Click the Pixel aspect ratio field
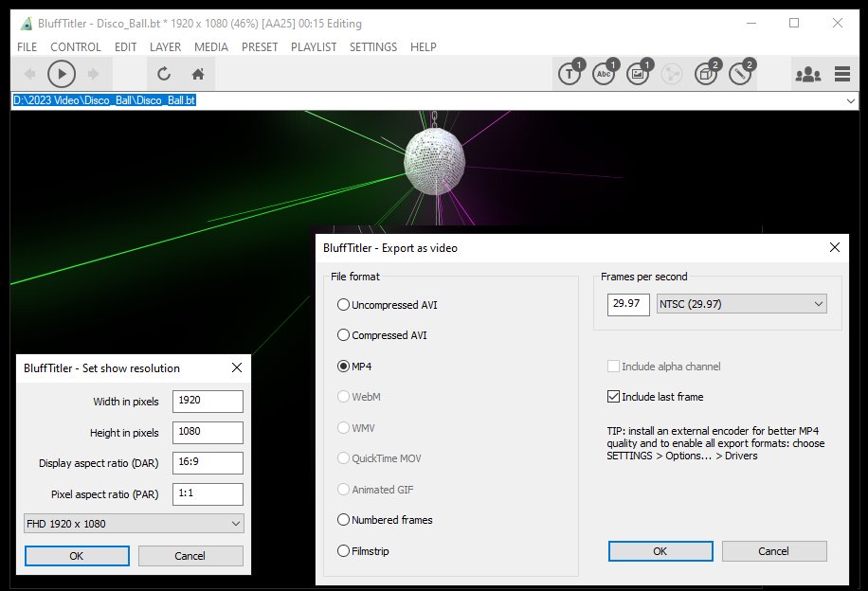 (x=208, y=493)
